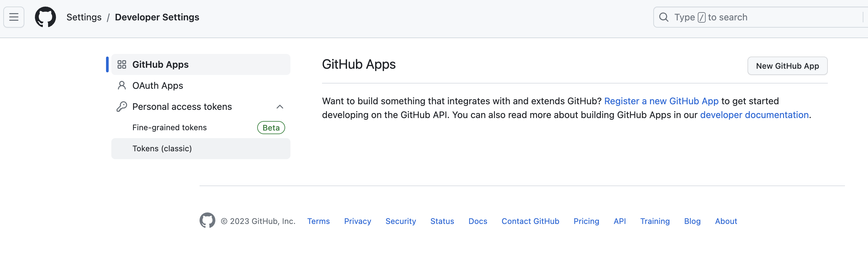Open Personal access tokens section

pyautogui.click(x=201, y=107)
